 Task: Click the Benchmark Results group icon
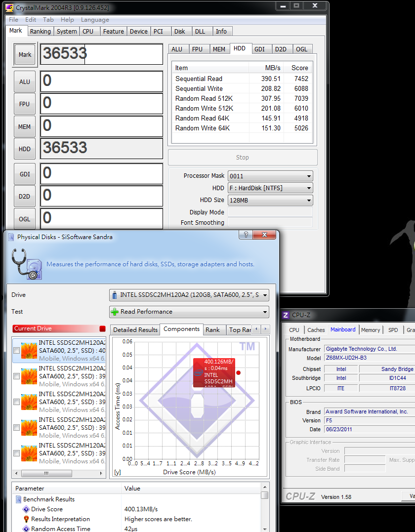pos(19,499)
